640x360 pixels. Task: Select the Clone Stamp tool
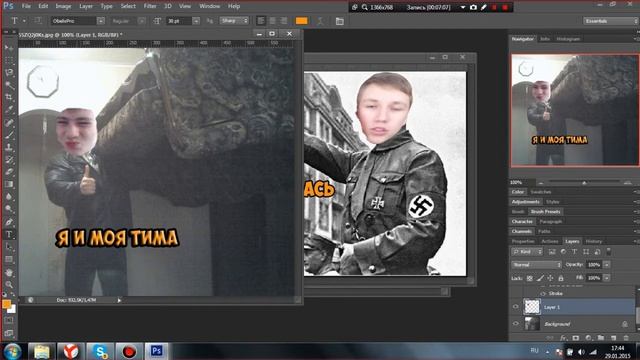click(x=9, y=147)
